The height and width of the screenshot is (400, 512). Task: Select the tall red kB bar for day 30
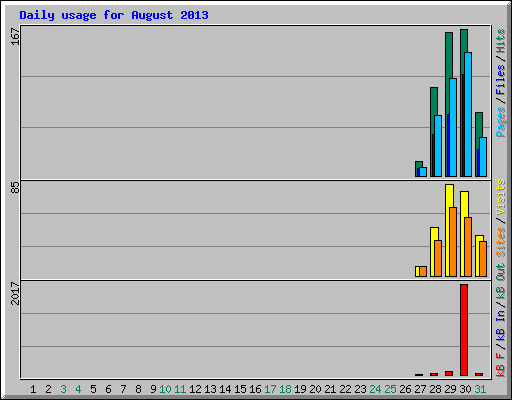pyautogui.click(x=464, y=330)
